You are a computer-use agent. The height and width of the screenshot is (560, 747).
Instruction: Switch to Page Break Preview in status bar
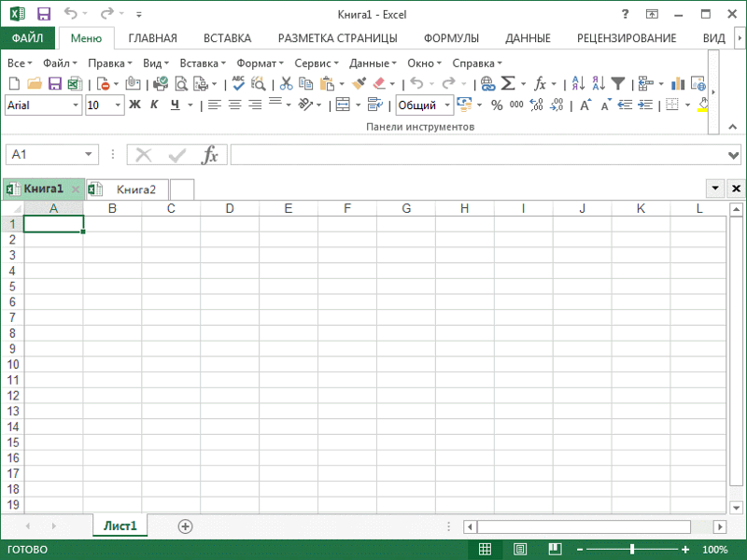click(x=555, y=550)
